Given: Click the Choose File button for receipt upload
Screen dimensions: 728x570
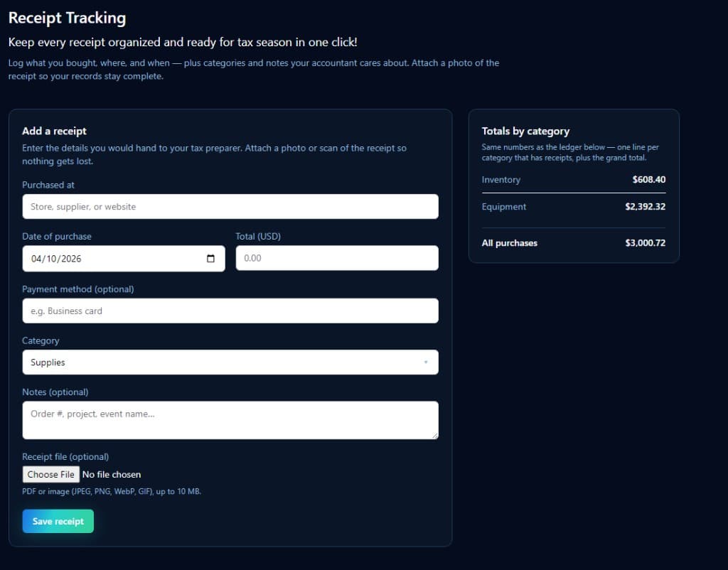Looking at the screenshot, I should click(x=50, y=474).
